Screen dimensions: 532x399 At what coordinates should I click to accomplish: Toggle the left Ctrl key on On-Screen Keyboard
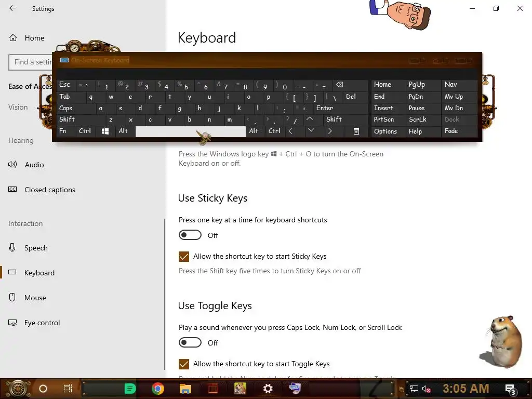86,131
